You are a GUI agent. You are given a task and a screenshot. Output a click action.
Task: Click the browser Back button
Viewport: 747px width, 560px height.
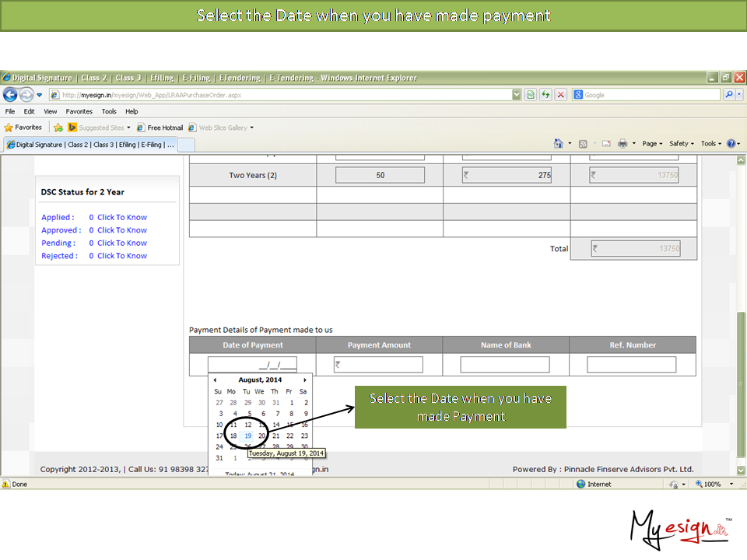click(10, 95)
